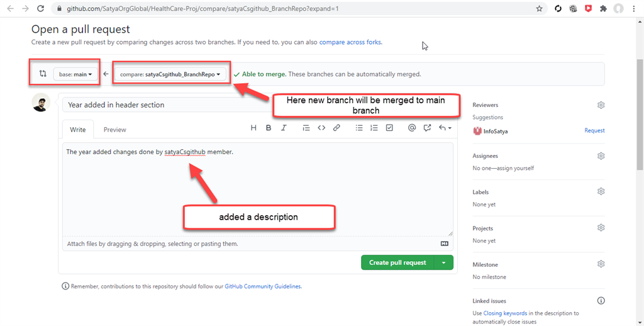644x326 pixels.
Task: Switch to the Write tab
Action: pos(77,130)
